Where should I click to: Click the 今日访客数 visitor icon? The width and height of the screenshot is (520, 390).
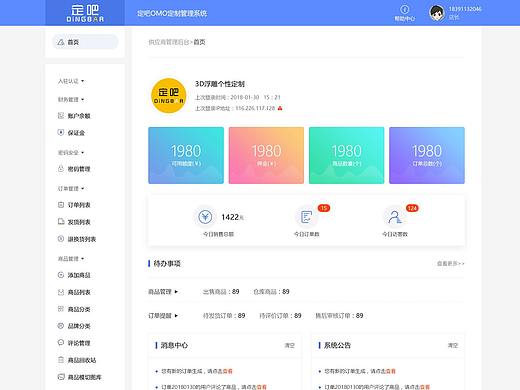tap(395, 217)
